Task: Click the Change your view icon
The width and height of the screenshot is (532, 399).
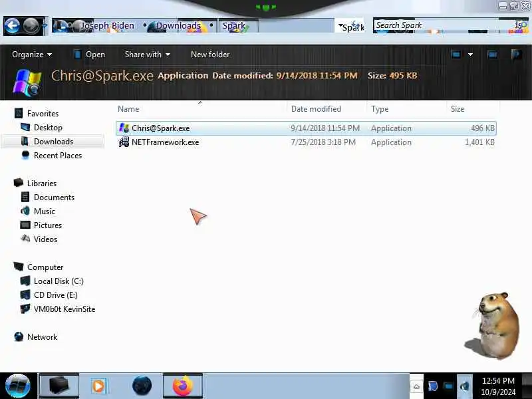Action: coord(456,55)
